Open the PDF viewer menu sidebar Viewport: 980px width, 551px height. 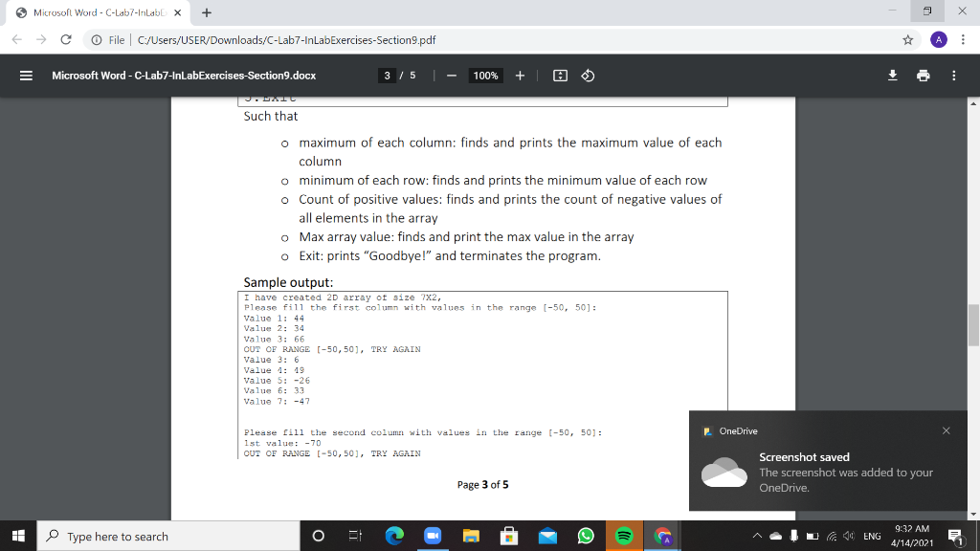point(26,75)
